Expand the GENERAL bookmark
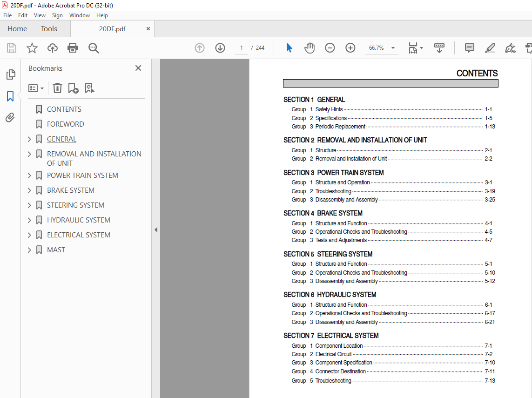 pos(29,139)
